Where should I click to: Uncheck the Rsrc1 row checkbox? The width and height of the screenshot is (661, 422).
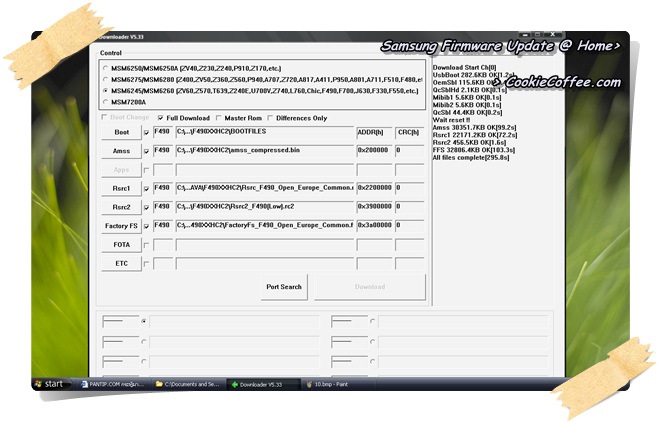(x=146, y=189)
